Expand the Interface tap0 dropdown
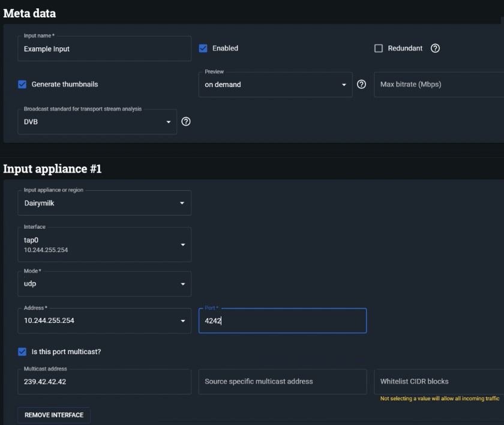The height and width of the screenshot is (425, 504). pyautogui.click(x=104, y=244)
